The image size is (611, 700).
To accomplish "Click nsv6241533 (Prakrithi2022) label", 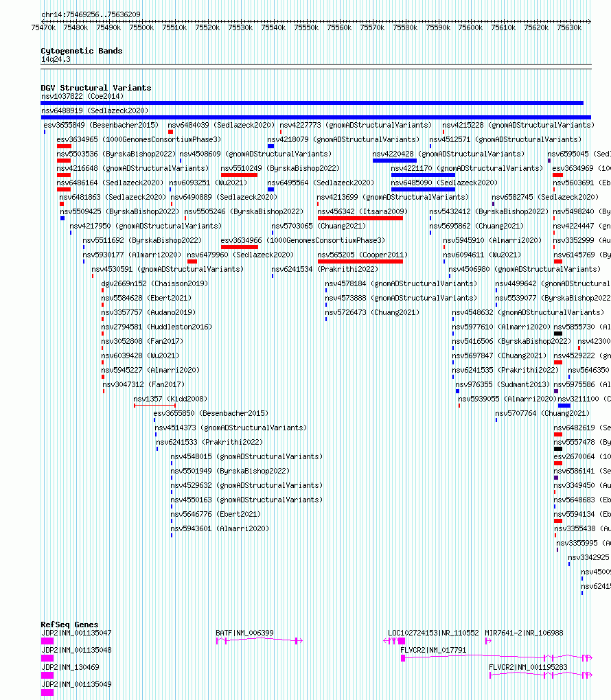I will (x=209, y=442).
